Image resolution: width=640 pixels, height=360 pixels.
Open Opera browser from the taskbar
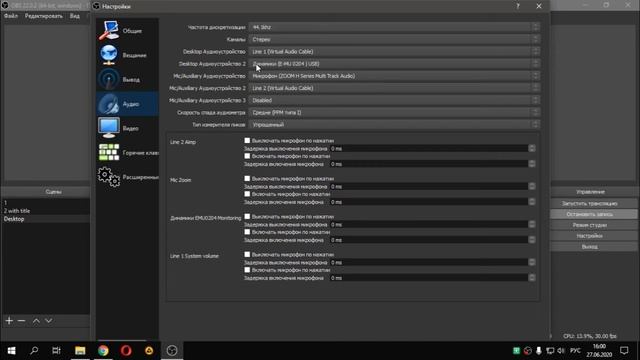tap(126, 351)
